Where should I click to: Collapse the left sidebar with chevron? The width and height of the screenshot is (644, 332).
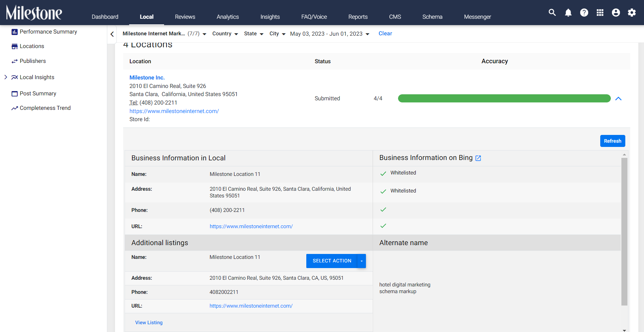tap(112, 34)
